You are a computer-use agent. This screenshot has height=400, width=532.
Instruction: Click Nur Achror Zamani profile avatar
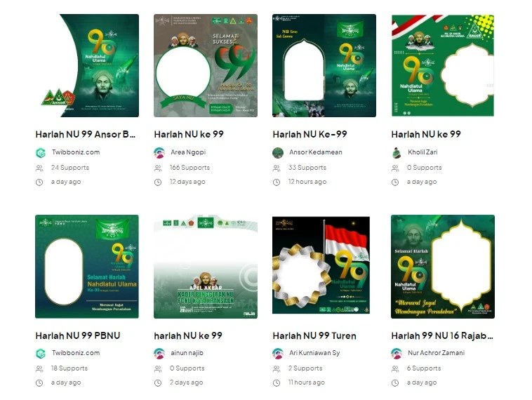(397, 354)
